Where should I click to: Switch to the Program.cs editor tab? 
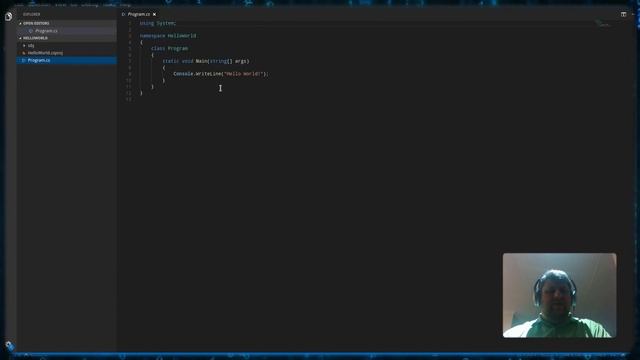pyautogui.click(x=139, y=14)
